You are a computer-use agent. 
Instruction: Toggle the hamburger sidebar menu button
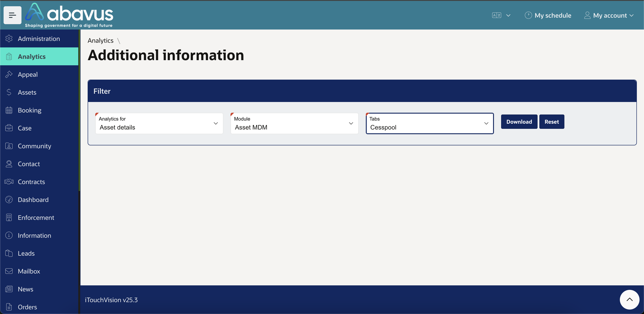click(13, 15)
